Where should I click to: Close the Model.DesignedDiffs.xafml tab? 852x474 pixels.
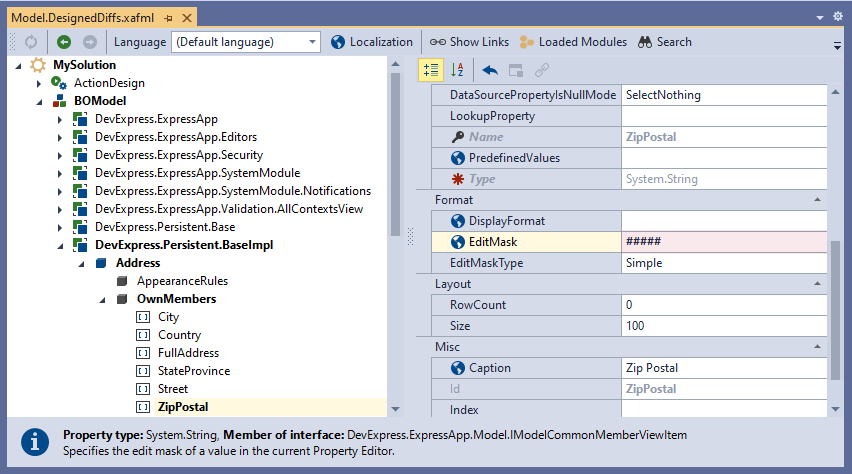(x=187, y=18)
